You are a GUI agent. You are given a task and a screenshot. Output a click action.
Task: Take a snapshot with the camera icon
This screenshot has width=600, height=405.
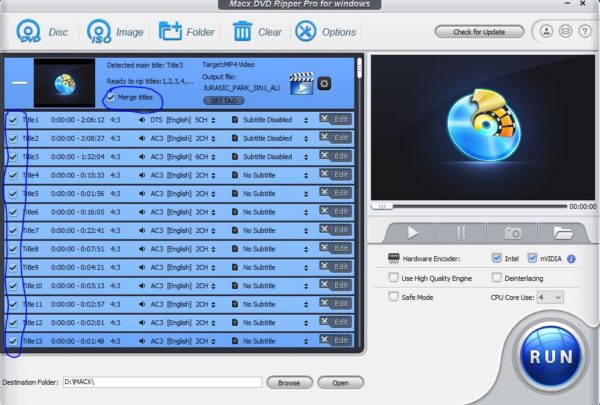point(512,232)
